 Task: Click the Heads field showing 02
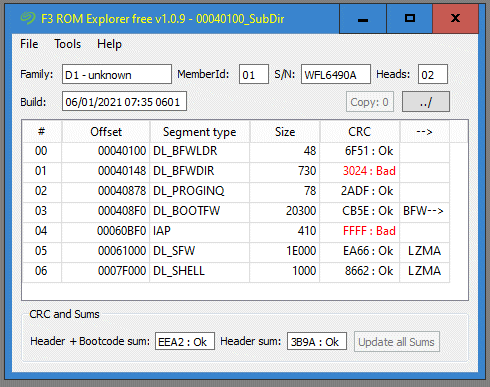(433, 74)
